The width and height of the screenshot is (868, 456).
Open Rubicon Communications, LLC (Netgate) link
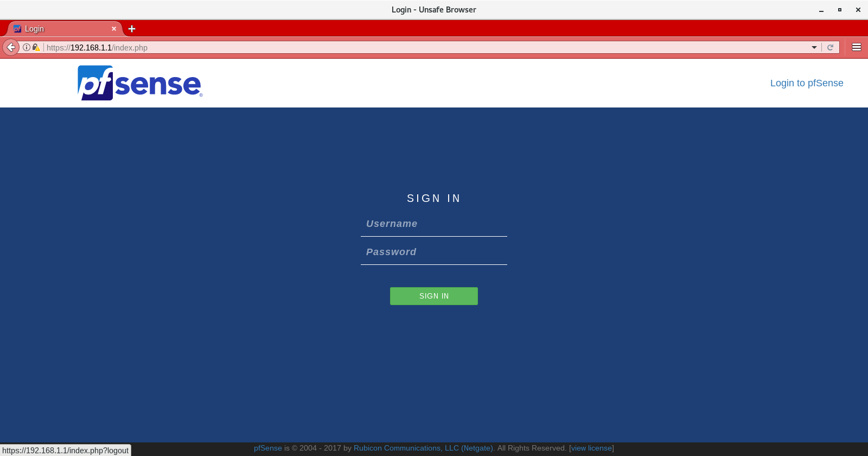pos(424,448)
